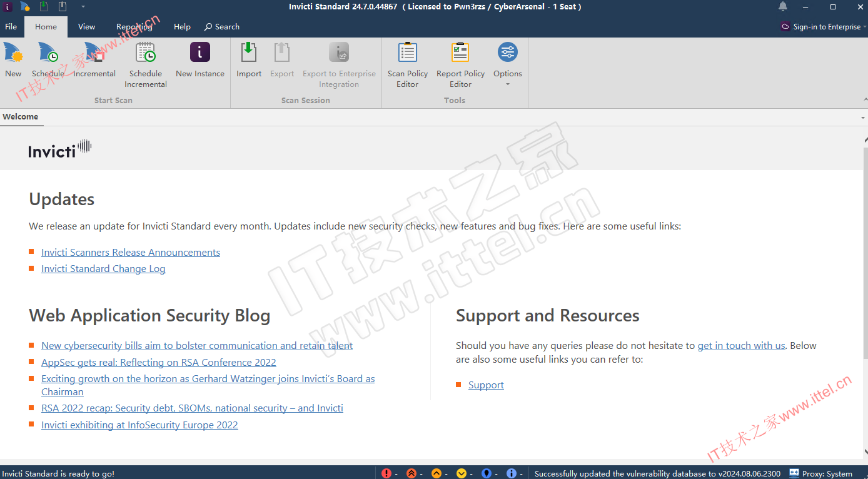Open the Schedule scan tool

[48, 61]
